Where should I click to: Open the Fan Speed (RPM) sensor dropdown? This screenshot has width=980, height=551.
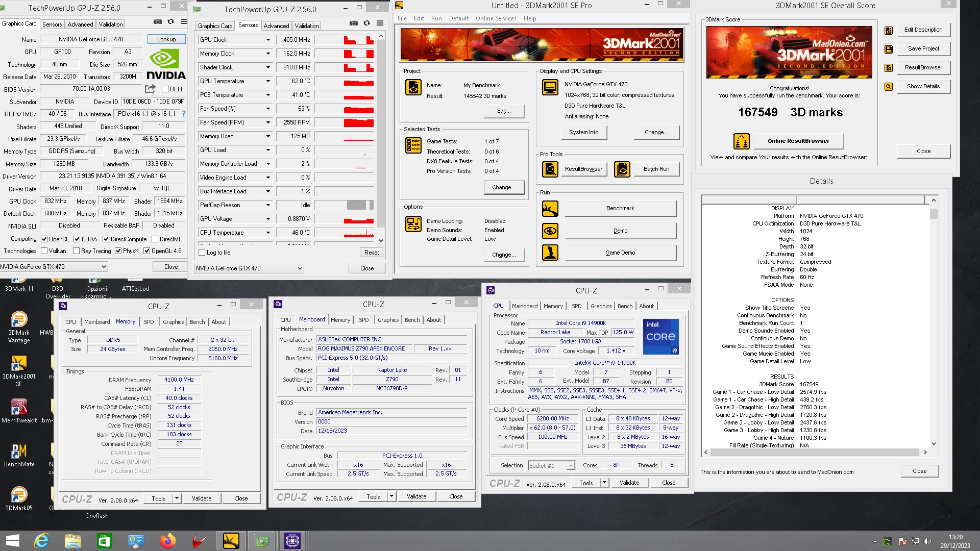(267, 122)
